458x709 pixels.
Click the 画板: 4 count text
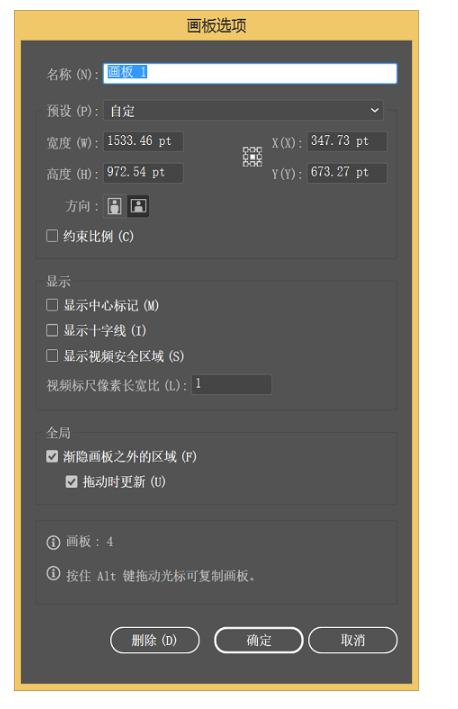point(90,541)
